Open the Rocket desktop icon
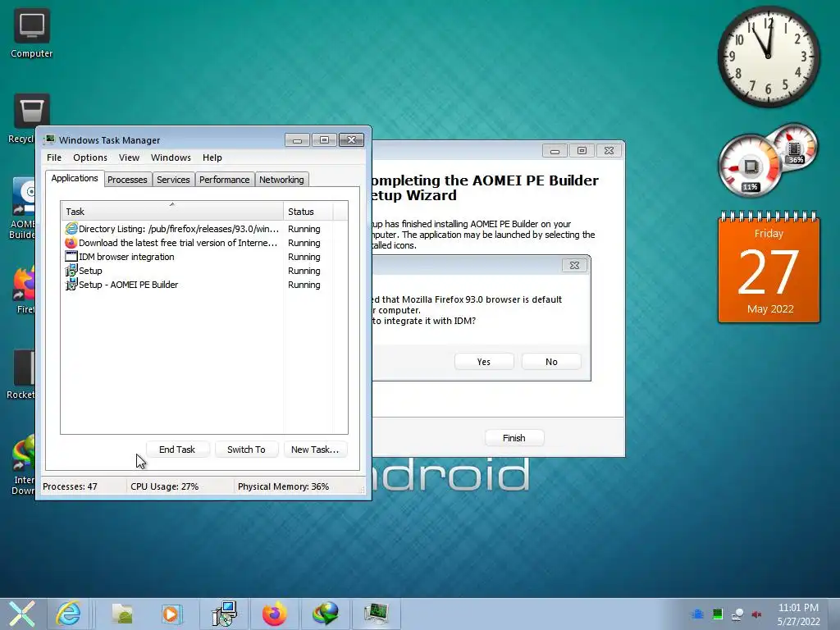 pyautogui.click(x=21, y=374)
